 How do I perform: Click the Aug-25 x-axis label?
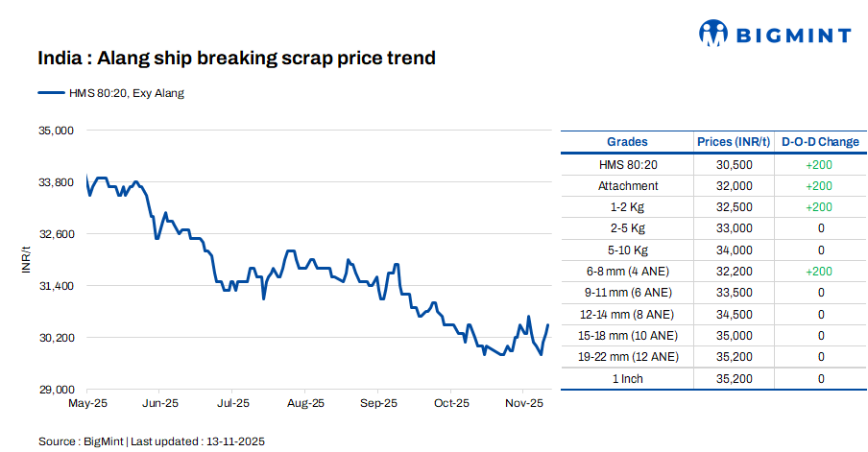pos(305,403)
